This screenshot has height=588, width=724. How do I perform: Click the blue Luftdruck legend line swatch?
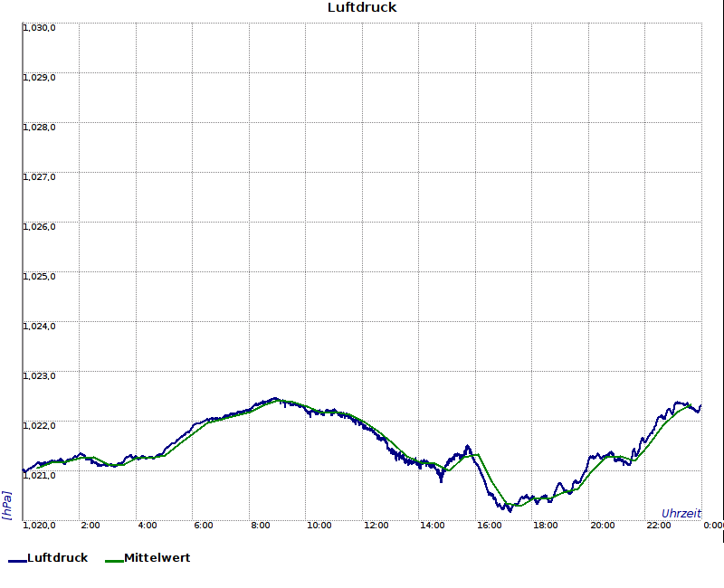[x=17, y=561]
